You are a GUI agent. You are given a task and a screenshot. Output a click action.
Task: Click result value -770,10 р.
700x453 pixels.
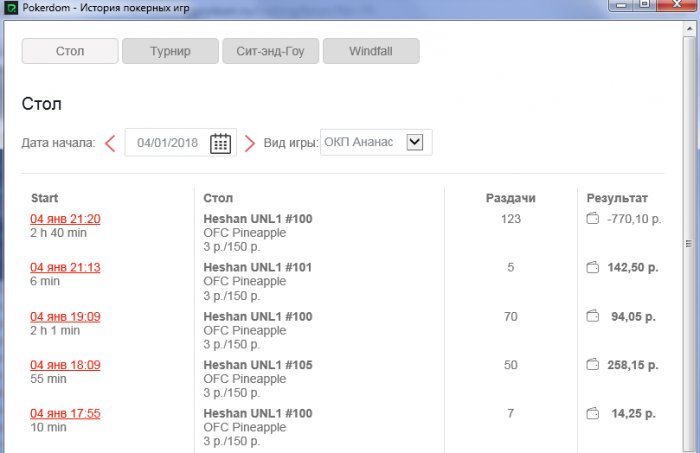(x=634, y=219)
